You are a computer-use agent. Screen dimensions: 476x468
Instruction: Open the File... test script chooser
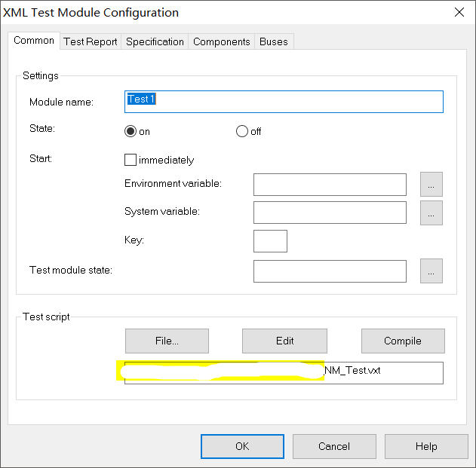click(167, 341)
